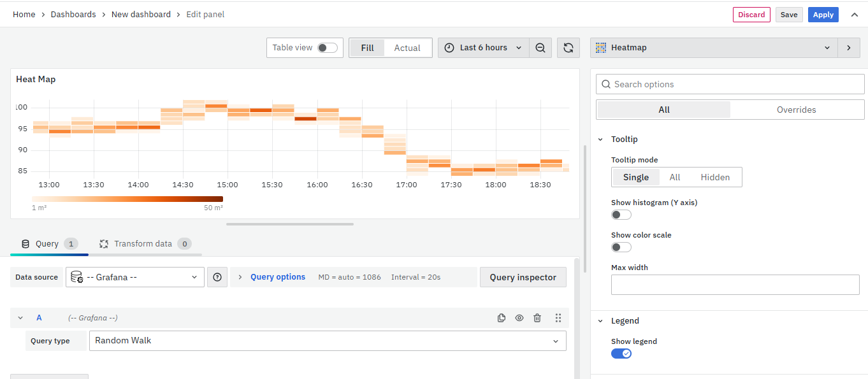The width and height of the screenshot is (868, 379).
Task: Delete query A with the trash icon
Action: [x=537, y=318]
